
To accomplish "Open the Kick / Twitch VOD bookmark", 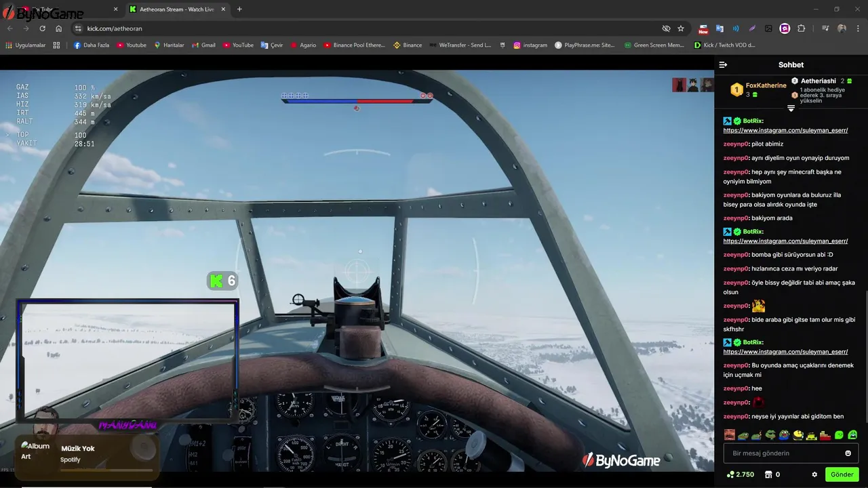I will [x=724, y=45].
